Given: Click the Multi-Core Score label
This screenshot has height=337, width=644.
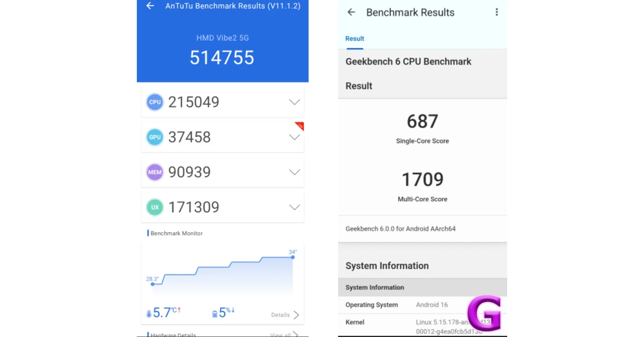Looking at the screenshot, I should point(422,199).
